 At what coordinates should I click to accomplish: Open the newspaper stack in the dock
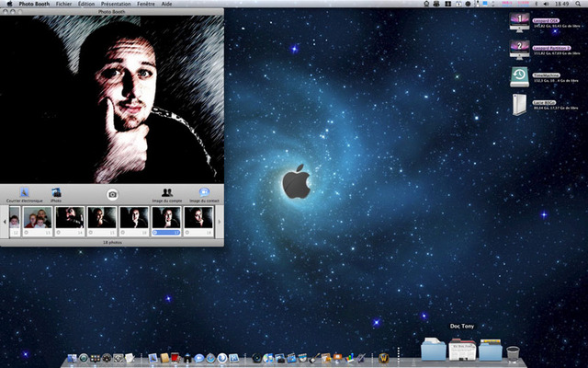(x=462, y=350)
